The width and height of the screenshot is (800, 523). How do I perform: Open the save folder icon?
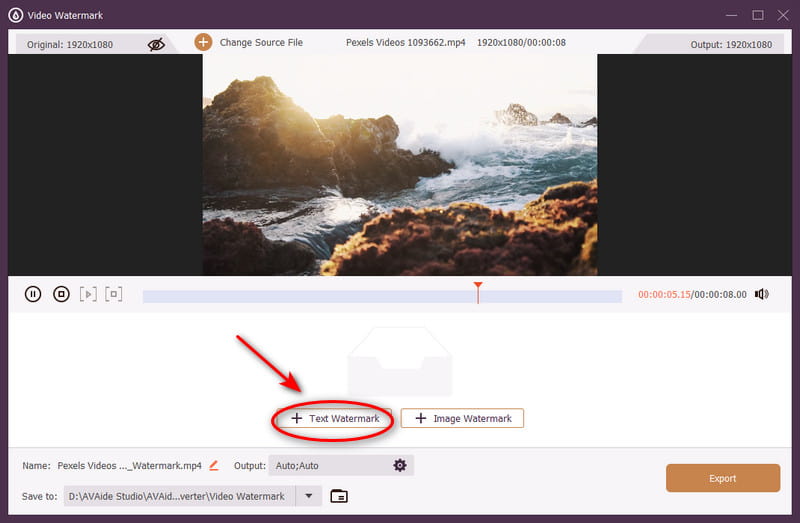pos(339,496)
